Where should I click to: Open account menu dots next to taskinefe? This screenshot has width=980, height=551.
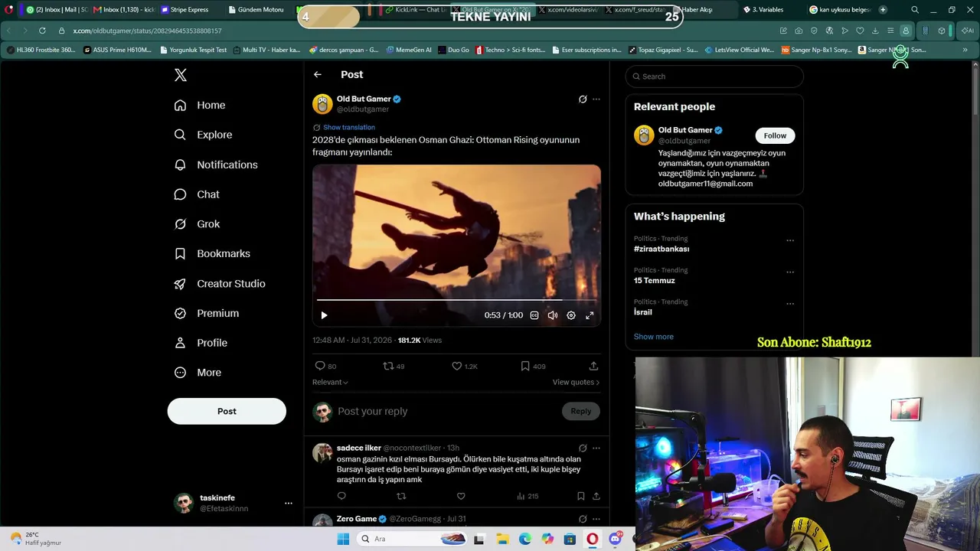click(x=289, y=503)
